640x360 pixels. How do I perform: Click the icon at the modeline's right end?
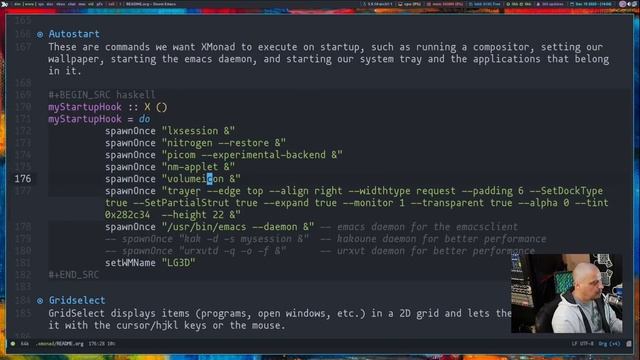[629, 344]
